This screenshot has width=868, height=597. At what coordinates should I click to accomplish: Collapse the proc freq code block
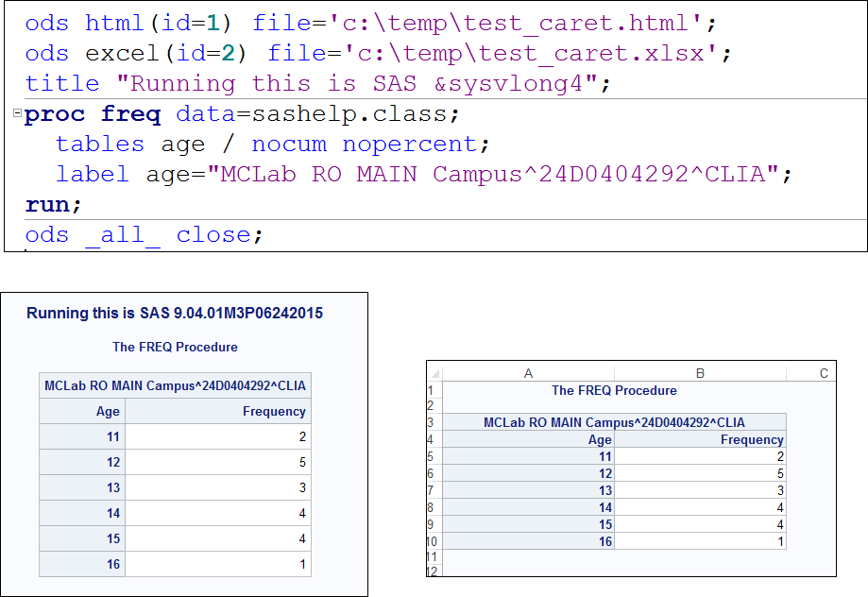tap(17, 114)
